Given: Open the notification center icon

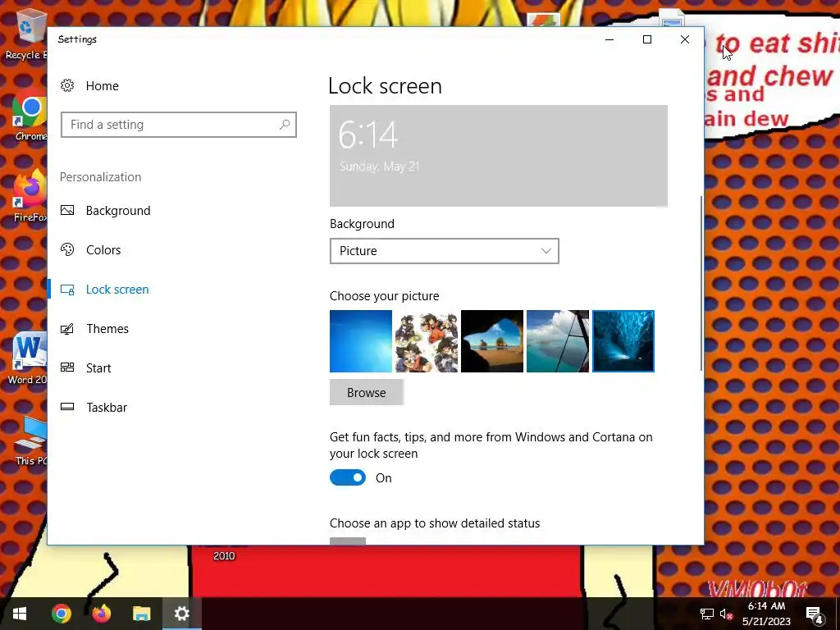Looking at the screenshot, I should coord(815,614).
